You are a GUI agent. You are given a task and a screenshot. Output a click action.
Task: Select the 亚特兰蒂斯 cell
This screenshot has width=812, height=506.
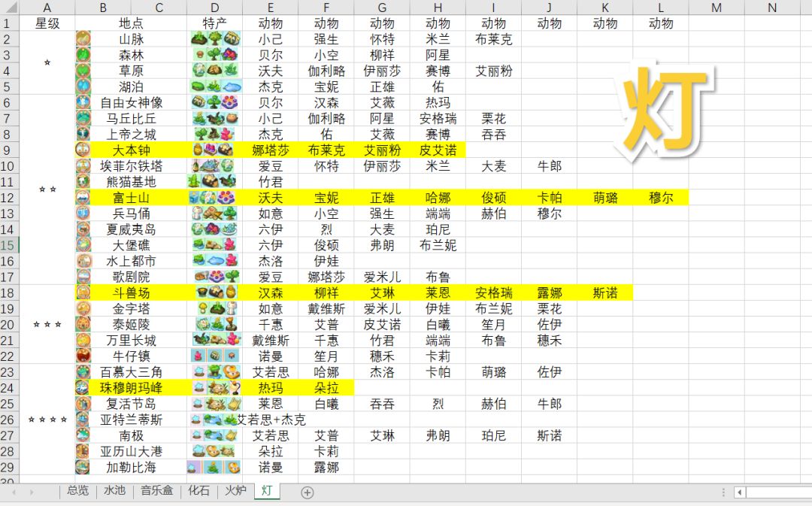click(x=131, y=420)
